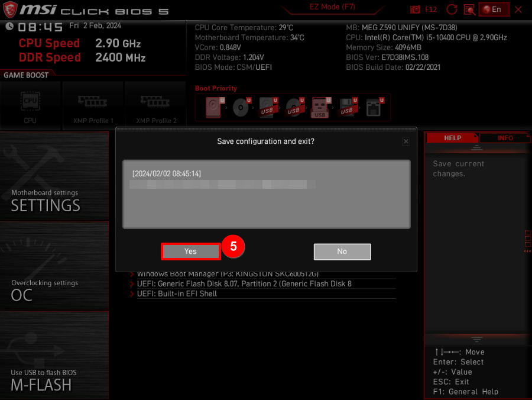
Task: Click the CPU Speed 2.90 GHz value
Action: [x=118, y=43]
